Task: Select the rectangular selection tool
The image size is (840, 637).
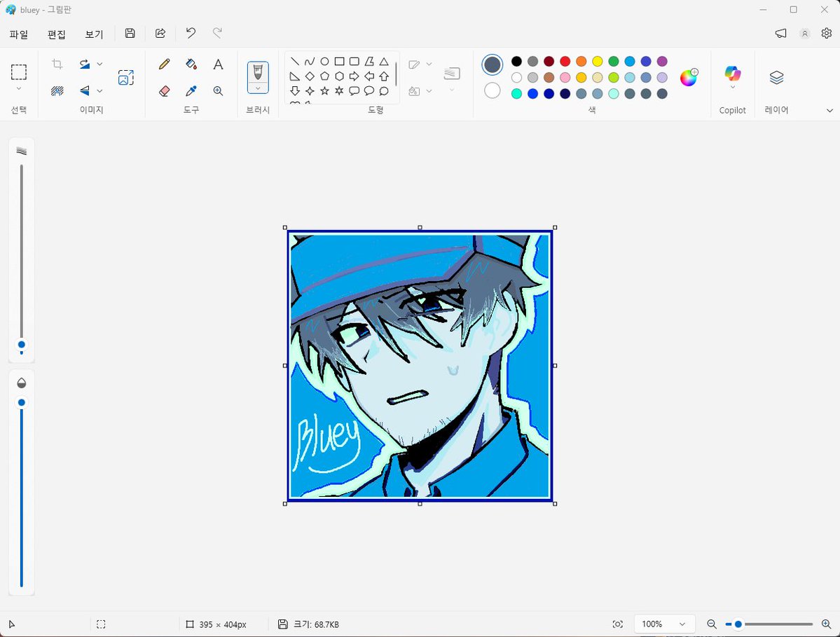Action: (x=19, y=71)
